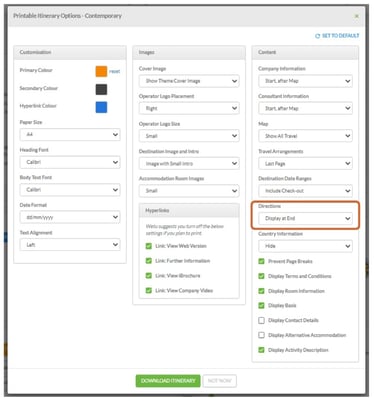This screenshot has width=375, height=401.
Task: Click Set To Default link
Action: pos(337,36)
